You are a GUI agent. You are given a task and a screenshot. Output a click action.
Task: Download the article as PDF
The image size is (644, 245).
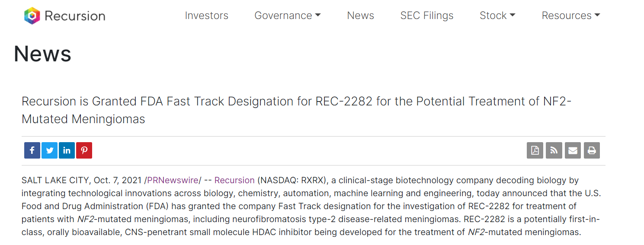click(x=535, y=150)
